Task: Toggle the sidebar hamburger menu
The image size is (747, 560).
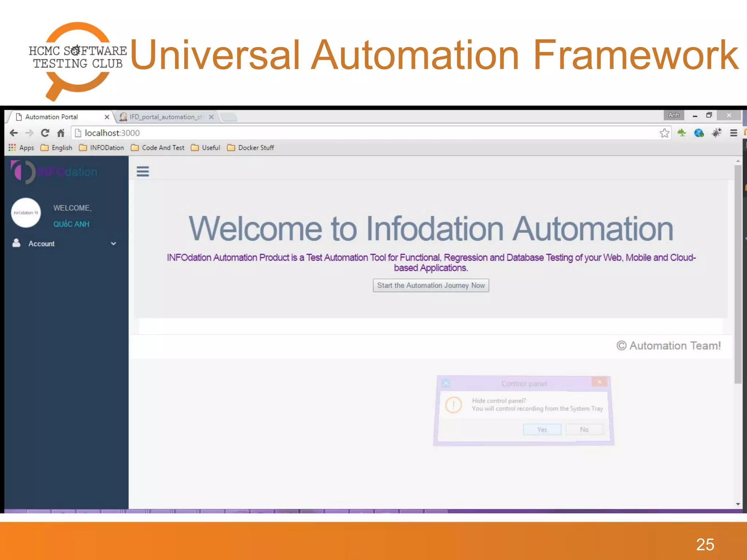Action: click(143, 171)
